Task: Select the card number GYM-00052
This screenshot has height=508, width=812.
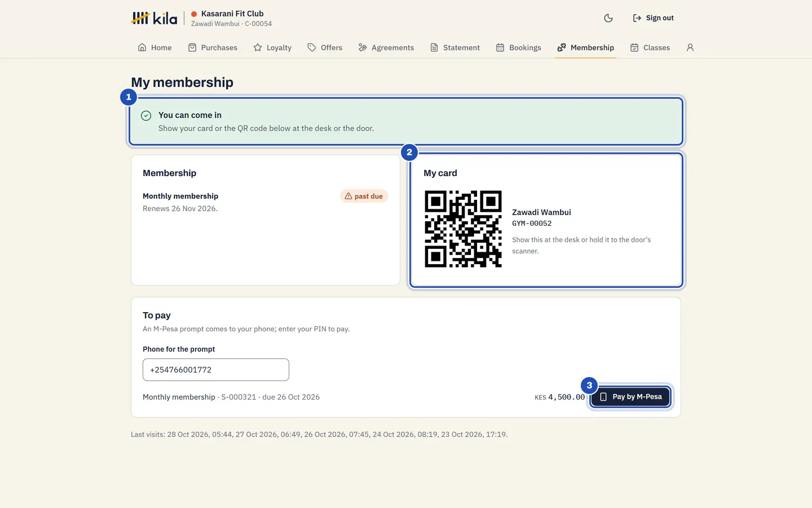Action: click(x=532, y=224)
